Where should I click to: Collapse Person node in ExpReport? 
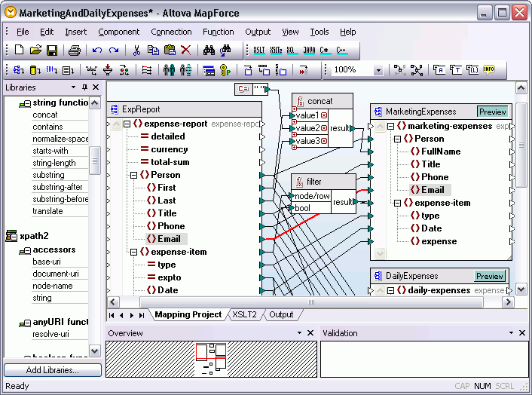pyautogui.click(x=133, y=175)
